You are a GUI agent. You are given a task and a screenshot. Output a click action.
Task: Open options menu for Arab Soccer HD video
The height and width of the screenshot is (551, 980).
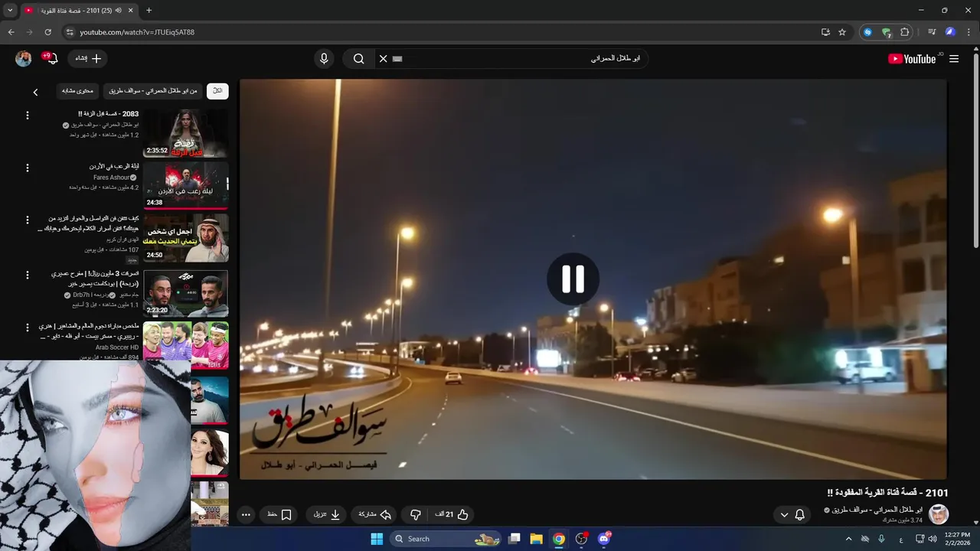[x=28, y=328]
